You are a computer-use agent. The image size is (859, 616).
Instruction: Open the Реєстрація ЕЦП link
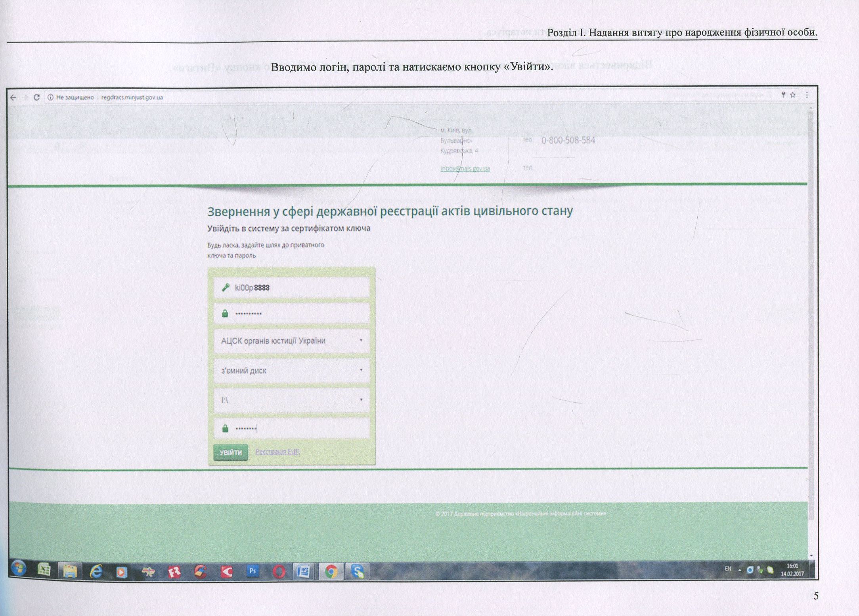pos(277,451)
